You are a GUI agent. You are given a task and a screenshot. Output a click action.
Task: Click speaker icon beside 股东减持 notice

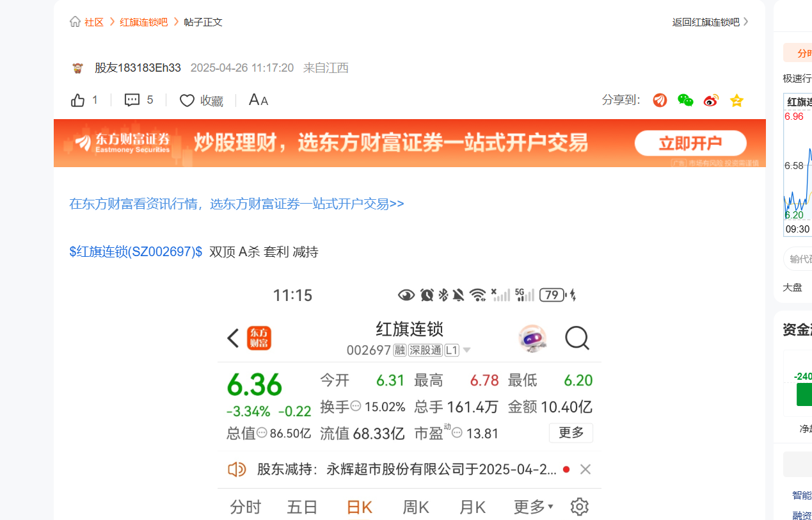point(237,469)
